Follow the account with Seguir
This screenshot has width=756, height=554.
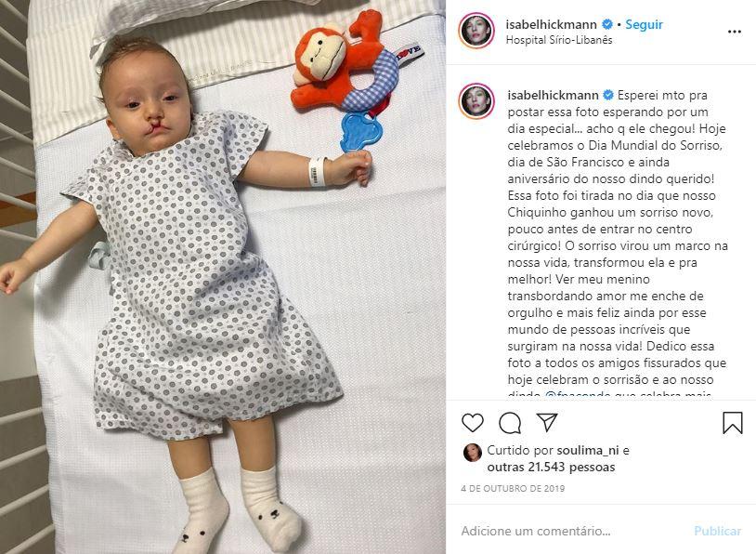tap(644, 24)
